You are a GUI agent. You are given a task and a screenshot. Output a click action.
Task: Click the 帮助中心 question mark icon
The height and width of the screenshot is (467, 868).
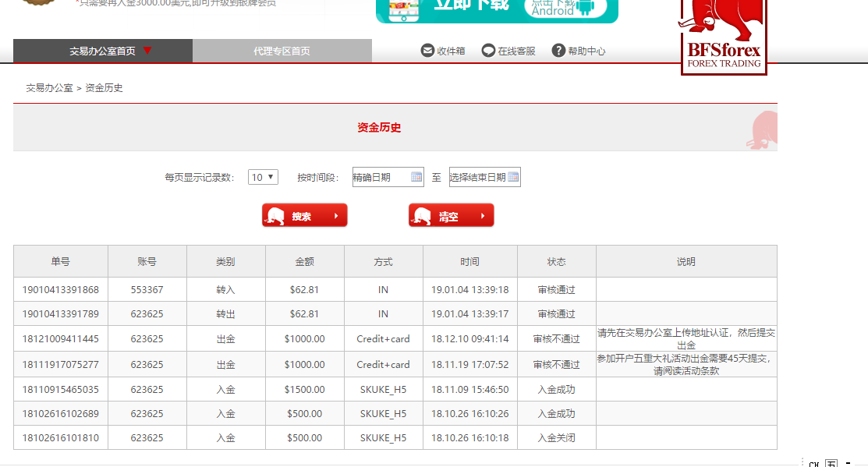pyautogui.click(x=558, y=51)
